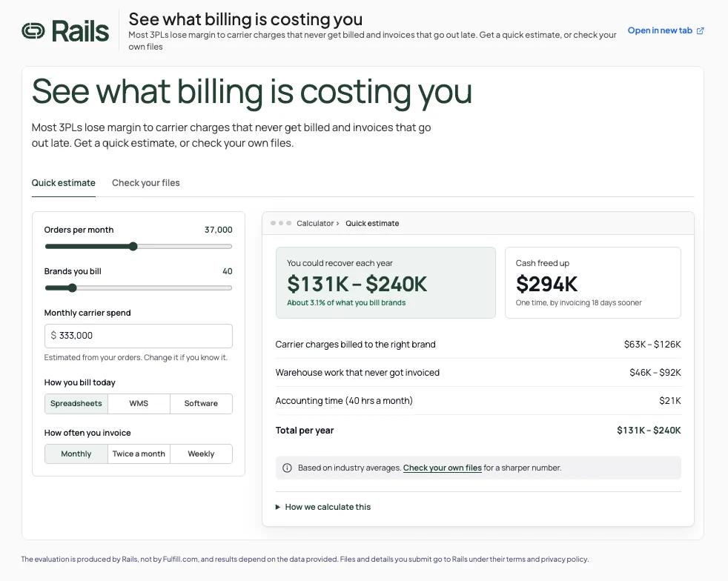Click the $63K – $126K amount
Image resolution: width=728 pixels, height=581 pixels.
652,345
